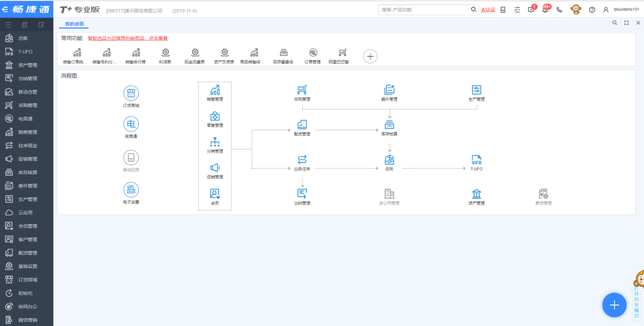
Task: Open 往来现金 in the left sidebar
Action: (26, 146)
